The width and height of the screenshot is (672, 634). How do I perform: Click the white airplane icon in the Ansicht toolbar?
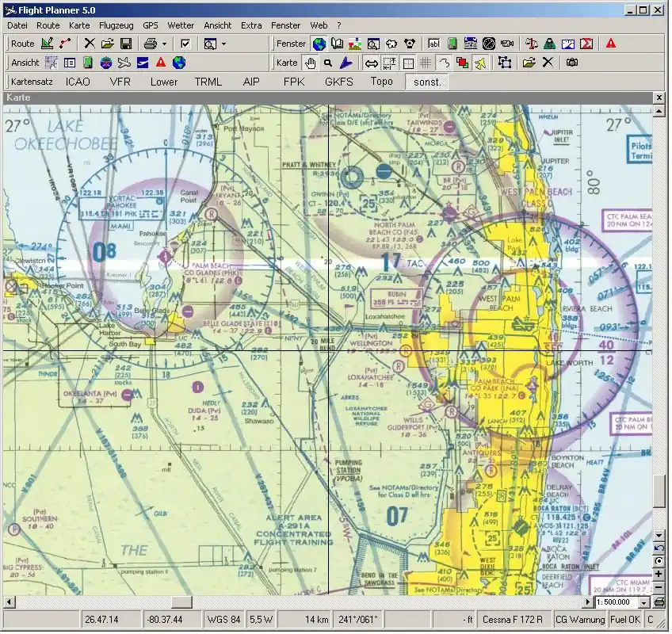[124, 63]
